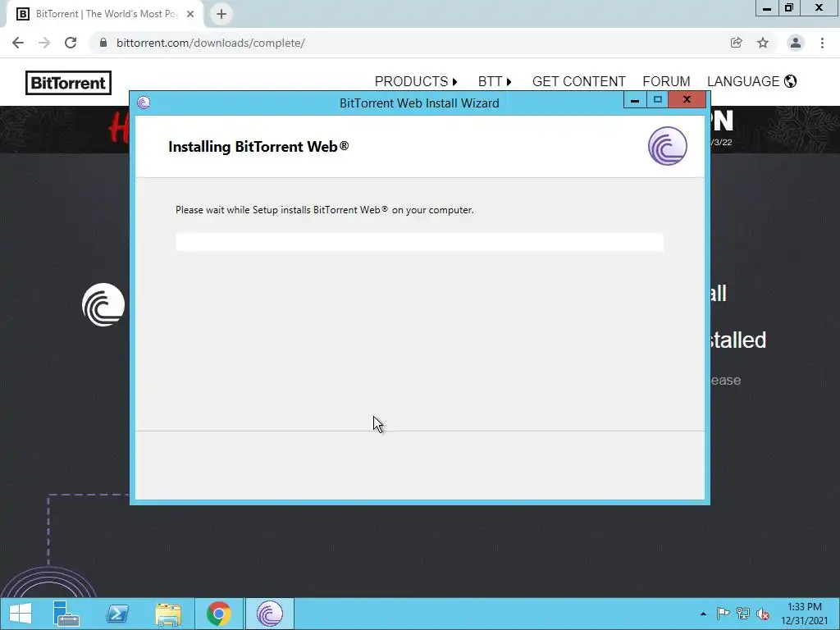Select the BitTorrent installer taskbar button
Image resolution: width=840 pixels, height=630 pixels.
269,614
